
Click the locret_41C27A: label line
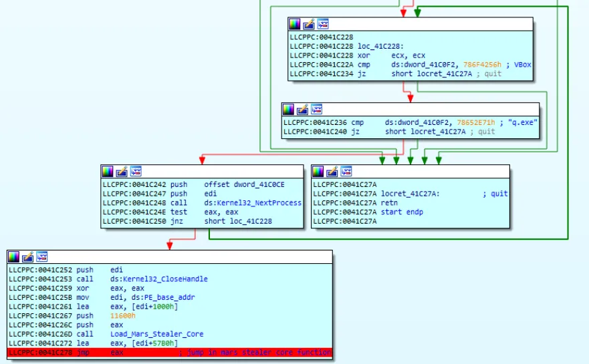click(410, 194)
